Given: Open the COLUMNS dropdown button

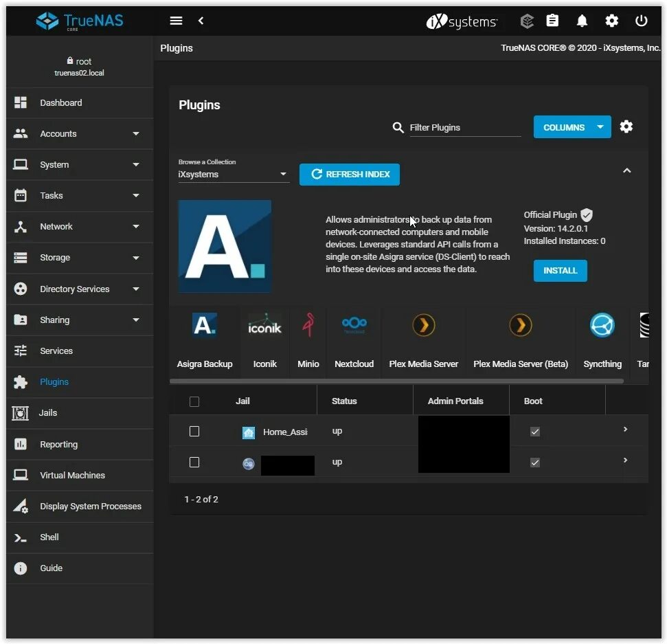Looking at the screenshot, I should click(572, 127).
